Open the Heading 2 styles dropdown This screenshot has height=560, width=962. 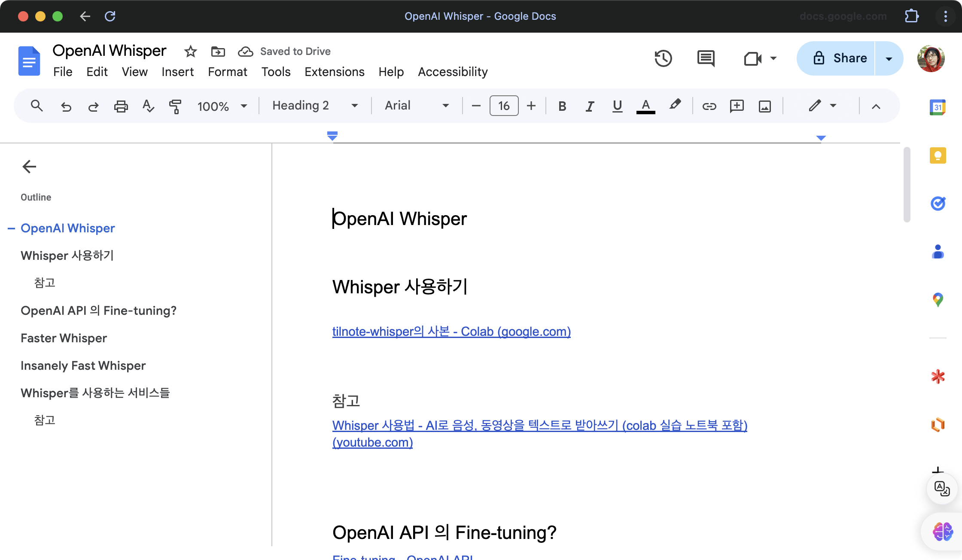315,106
